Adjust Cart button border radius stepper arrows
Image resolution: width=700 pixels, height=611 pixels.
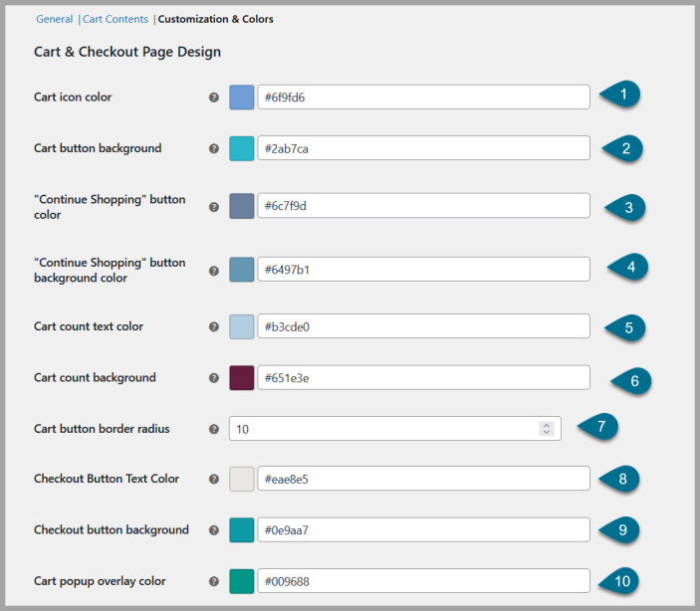tap(546, 429)
